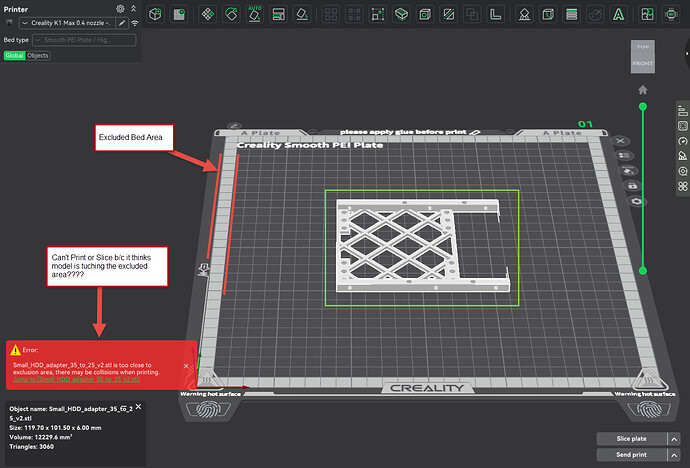Click the overlapping-squares boolean icon
690x468 pixels.
[472, 14]
